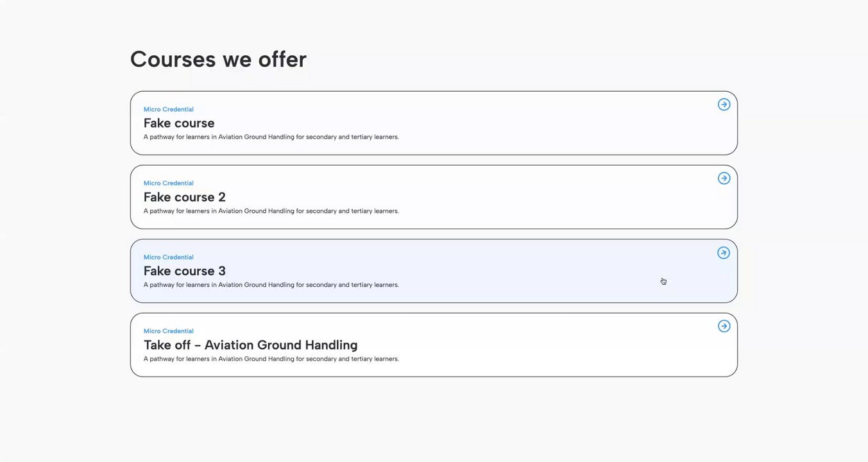Image resolution: width=868 pixels, height=462 pixels.
Task: Click description under Take off – Aviation Ground Handling
Action: 271,359
